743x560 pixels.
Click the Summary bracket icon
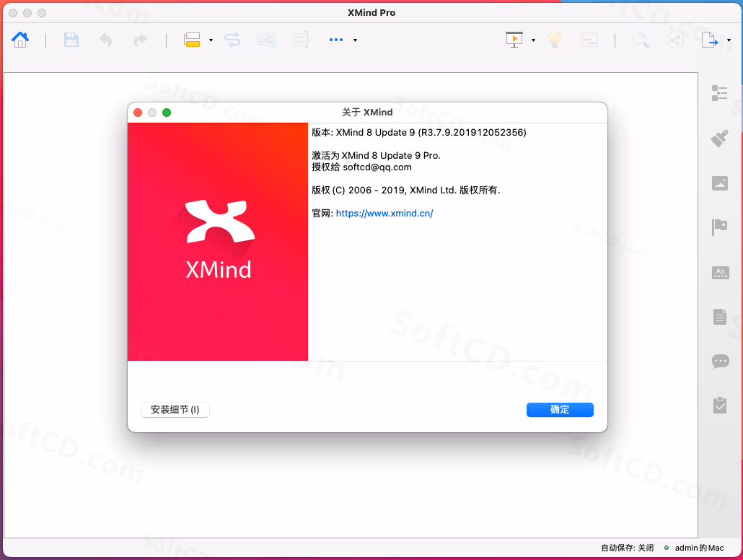coord(301,40)
